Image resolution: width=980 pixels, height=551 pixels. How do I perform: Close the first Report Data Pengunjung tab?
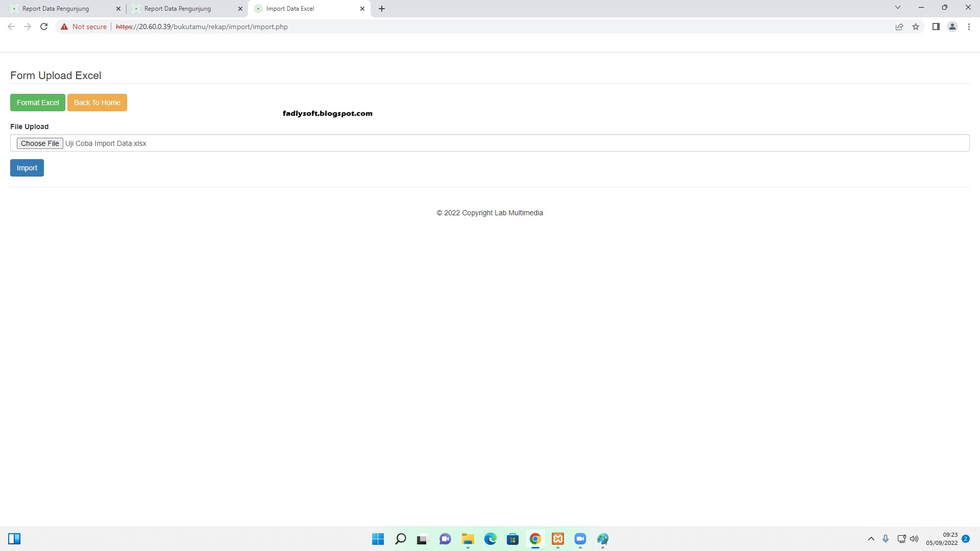[x=118, y=9]
